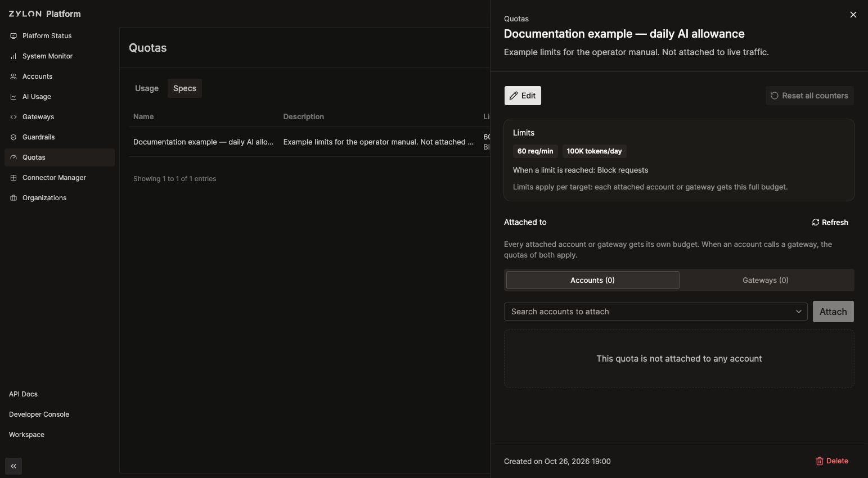The height and width of the screenshot is (478, 868).
Task: Navigate to System Monitor
Action: click(x=60, y=56)
